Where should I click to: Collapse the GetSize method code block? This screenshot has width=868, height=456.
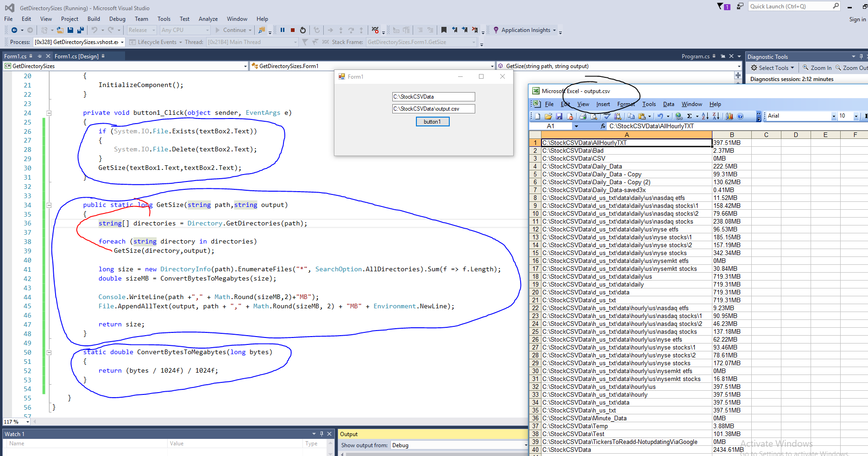pos(49,205)
